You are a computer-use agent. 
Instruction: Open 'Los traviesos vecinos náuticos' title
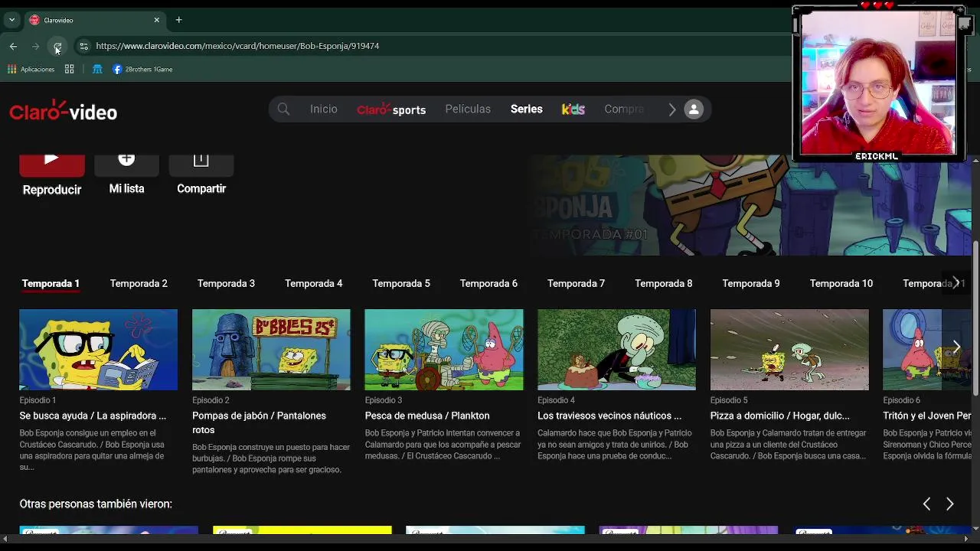(609, 416)
